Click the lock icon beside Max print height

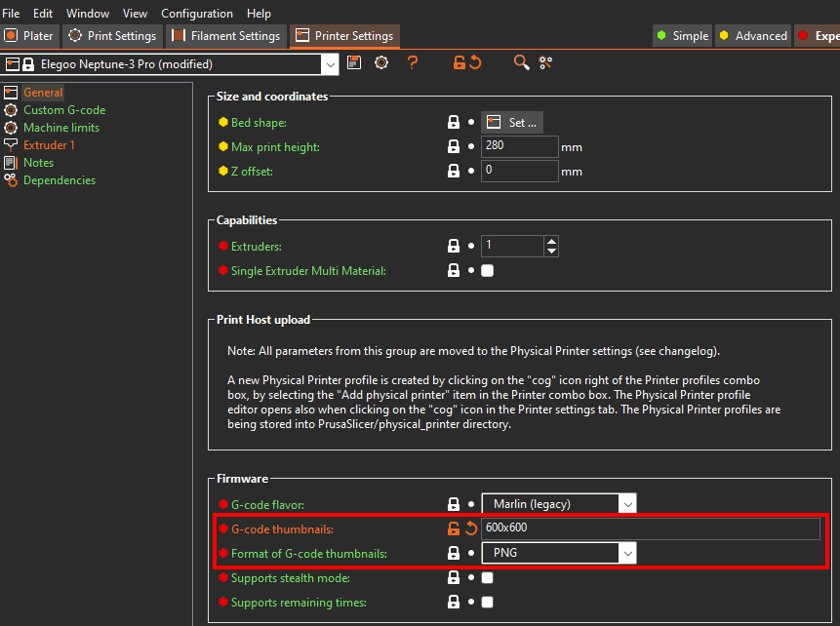[453, 146]
